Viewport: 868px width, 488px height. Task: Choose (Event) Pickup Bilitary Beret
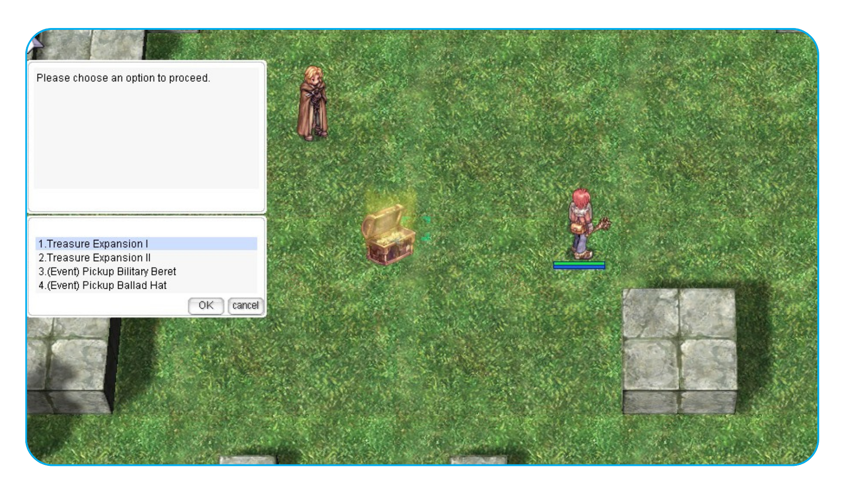coord(107,272)
